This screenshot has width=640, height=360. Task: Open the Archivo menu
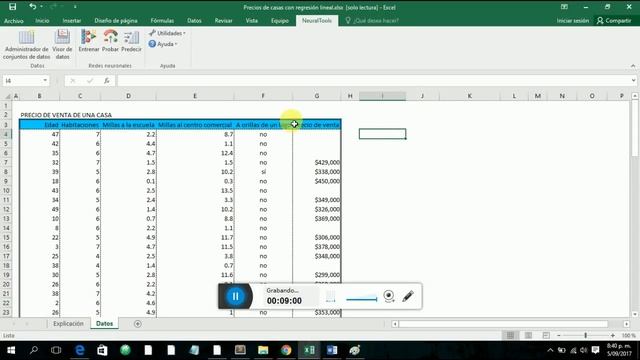[14, 20]
